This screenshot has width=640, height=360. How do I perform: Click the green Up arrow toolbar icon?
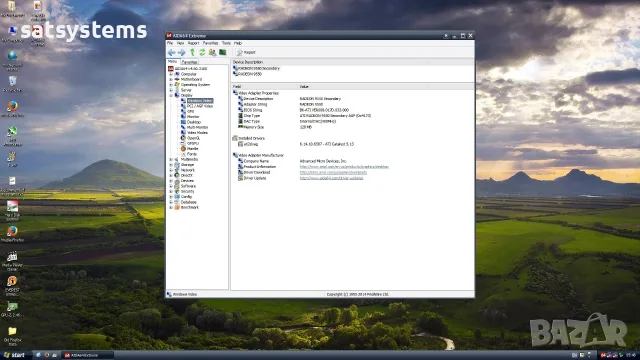(192, 52)
